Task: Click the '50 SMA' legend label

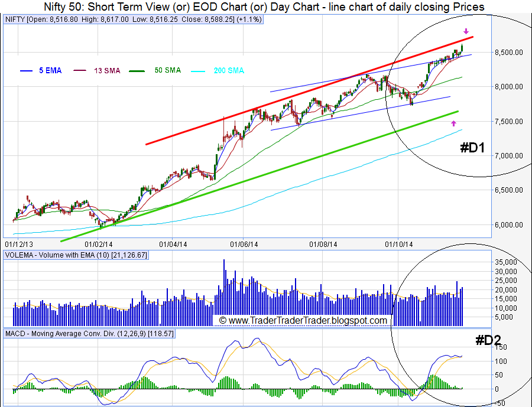Action: pyautogui.click(x=168, y=70)
